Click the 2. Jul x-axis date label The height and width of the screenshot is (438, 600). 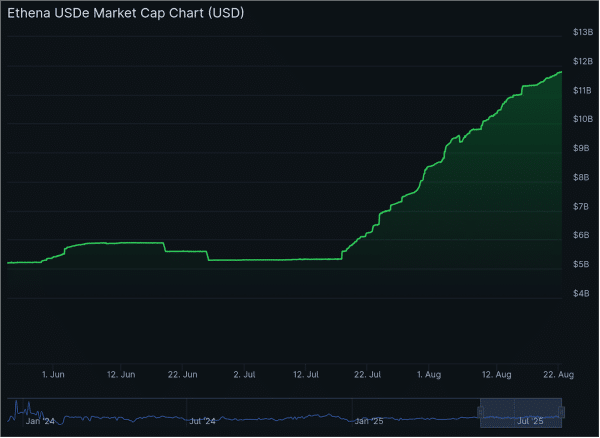click(244, 374)
